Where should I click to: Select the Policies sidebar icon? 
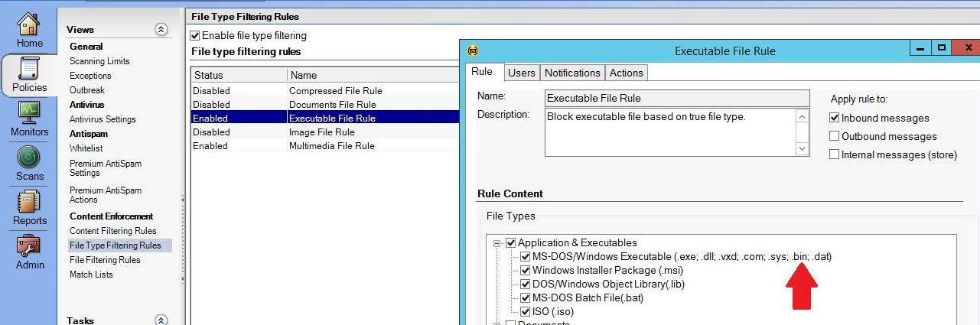(28, 69)
